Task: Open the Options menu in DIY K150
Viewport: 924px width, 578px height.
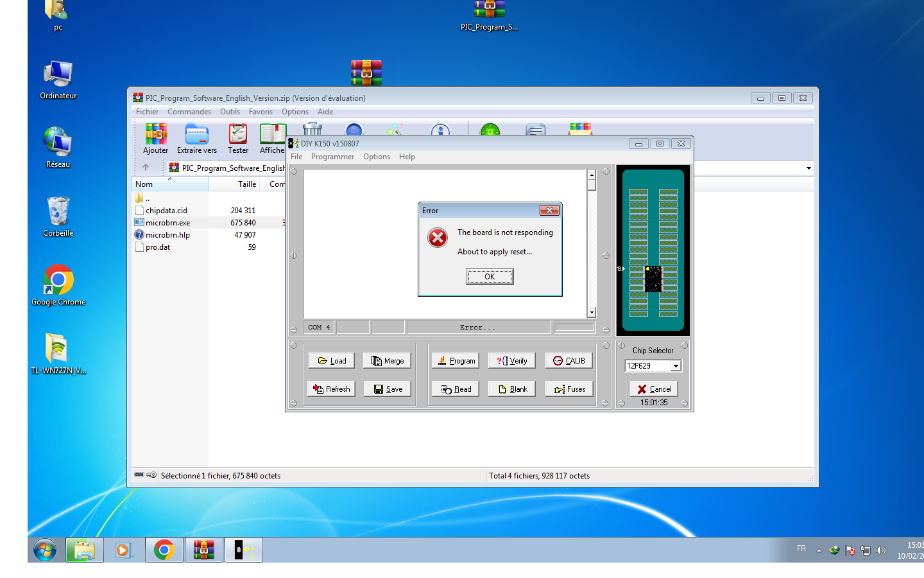Action: (x=376, y=157)
